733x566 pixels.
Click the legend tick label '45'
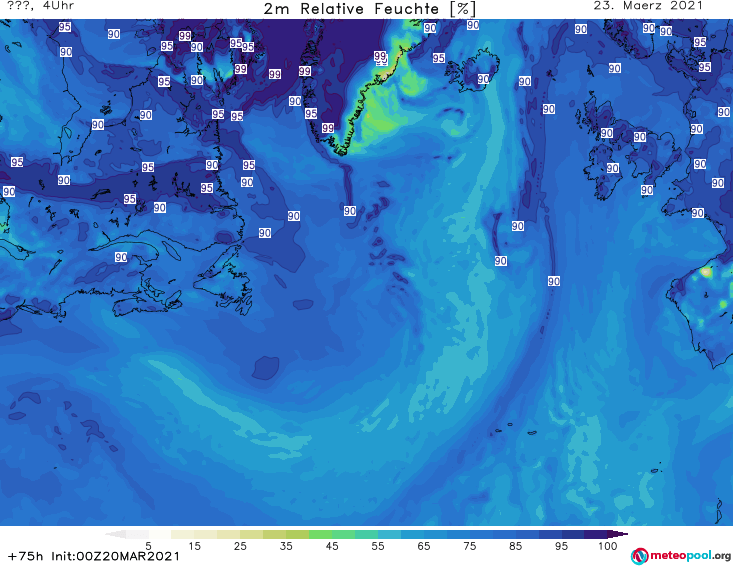pyautogui.click(x=332, y=546)
